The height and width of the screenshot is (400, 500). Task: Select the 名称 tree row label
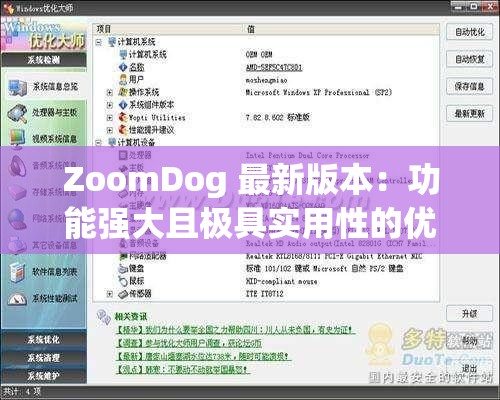point(137,67)
